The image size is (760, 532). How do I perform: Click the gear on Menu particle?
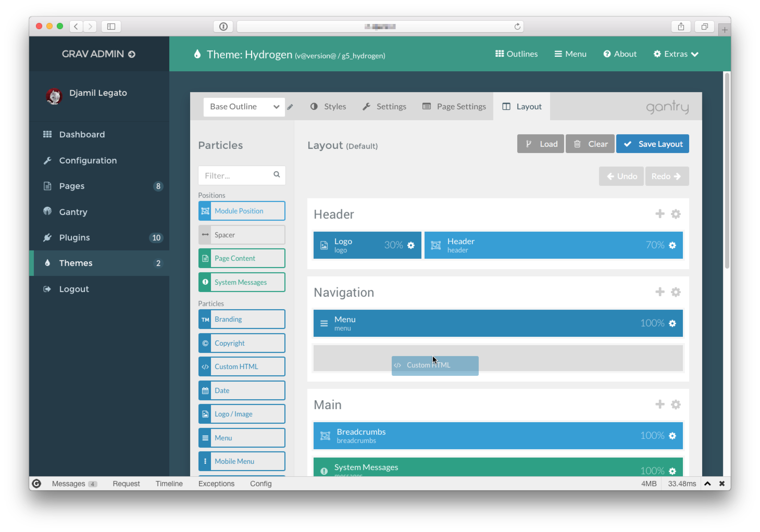[x=672, y=323]
